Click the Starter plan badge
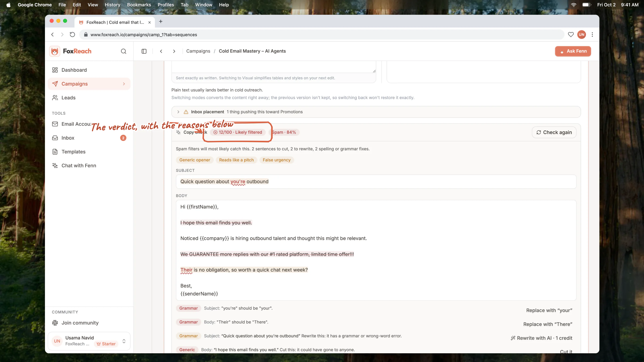 pyautogui.click(x=106, y=344)
